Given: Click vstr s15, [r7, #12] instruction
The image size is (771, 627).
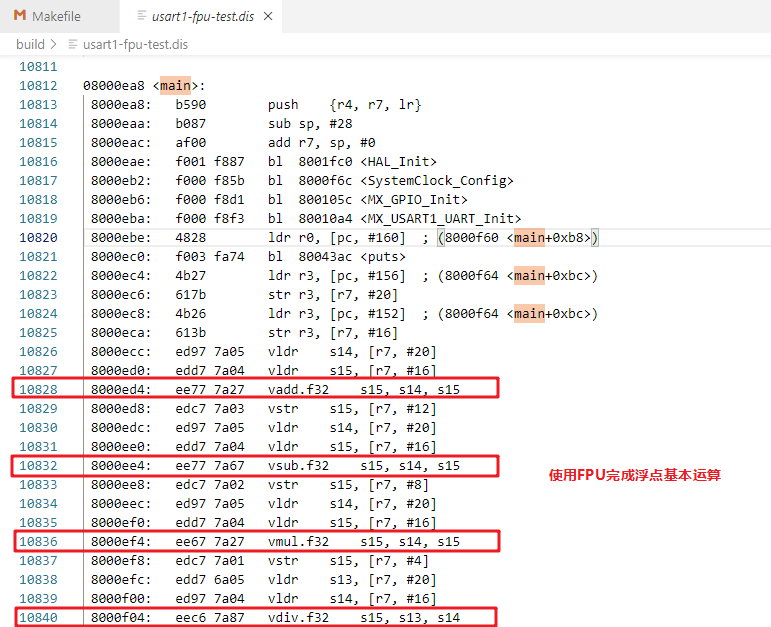Looking at the screenshot, I should pyautogui.click(x=352, y=409).
